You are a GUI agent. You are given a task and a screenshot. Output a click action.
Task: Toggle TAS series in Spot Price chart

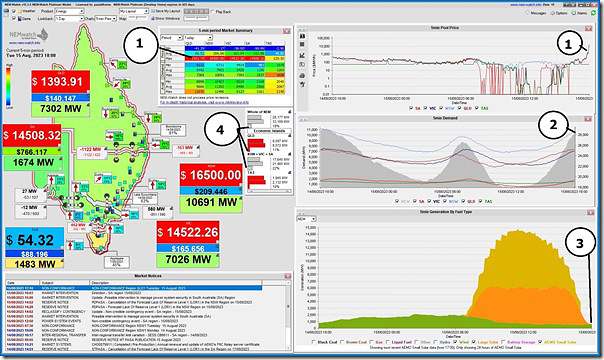(x=477, y=108)
